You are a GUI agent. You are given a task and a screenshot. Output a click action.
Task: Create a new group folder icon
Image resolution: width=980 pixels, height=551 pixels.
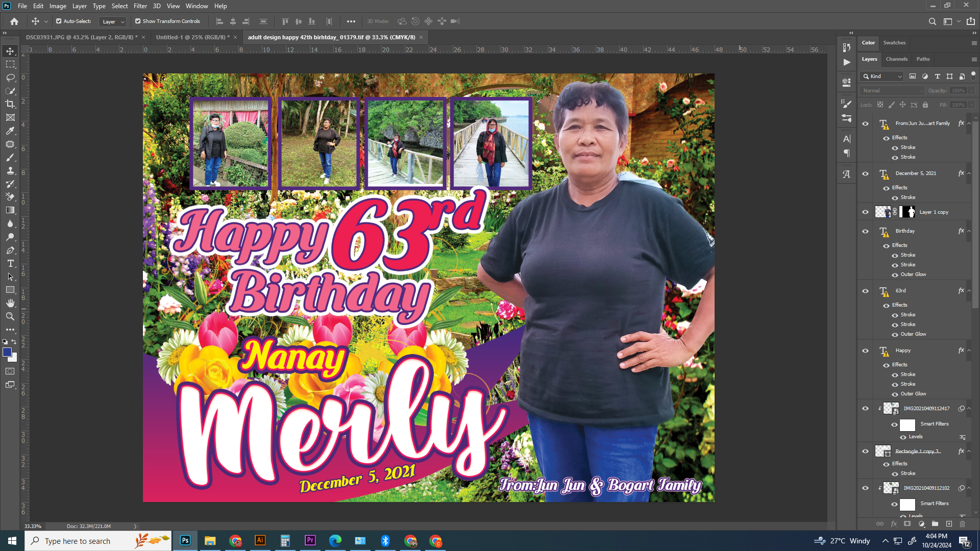(x=935, y=524)
